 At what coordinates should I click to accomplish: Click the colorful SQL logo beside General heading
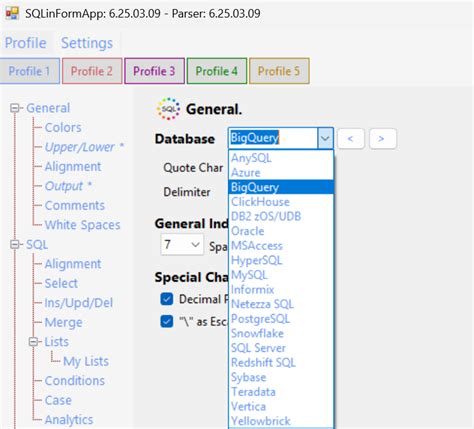click(168, 109)
